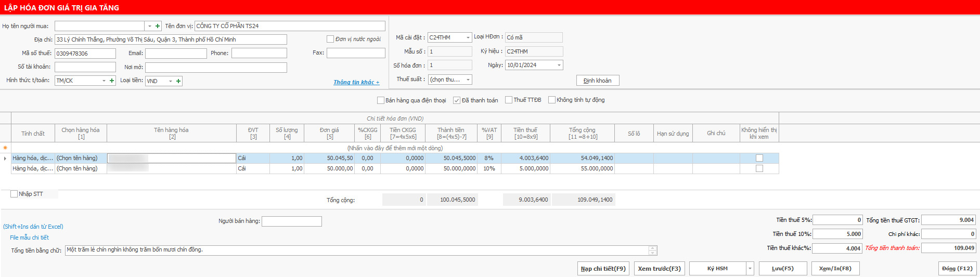The height and width of the screenshot is (277, 980).
Task: Uncheck the Đã thanh toán checkbox
Action: coord(457,100)
